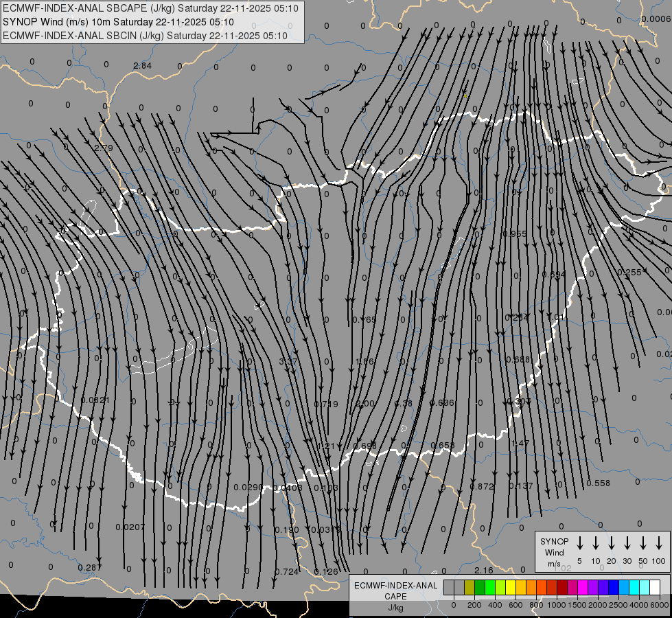Click the 2000 tick label on CAPE scale
This screenshot has height=618, width=672.
click(x=597, y=605)
